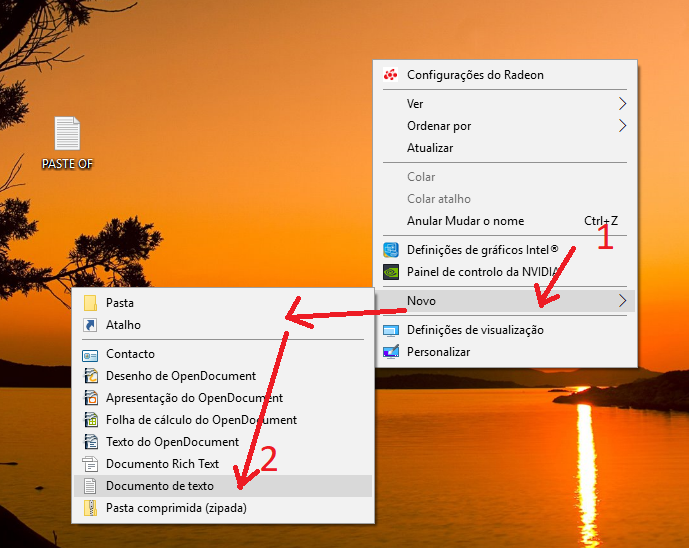Click the Contacto card icon
689x548 pixels.
coord(90,355)
